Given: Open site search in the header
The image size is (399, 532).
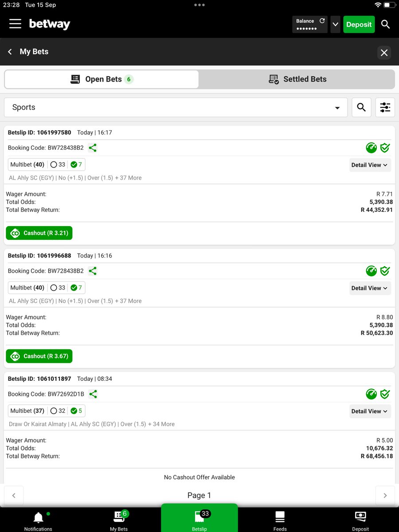Looking at the screenshot, I should point(386,24).
